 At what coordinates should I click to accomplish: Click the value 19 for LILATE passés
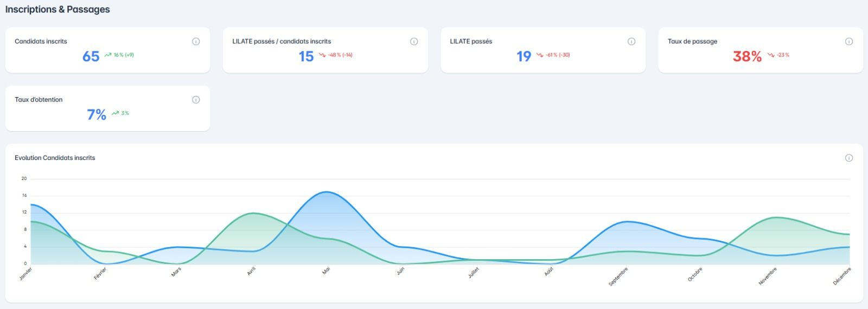[524, 56]
